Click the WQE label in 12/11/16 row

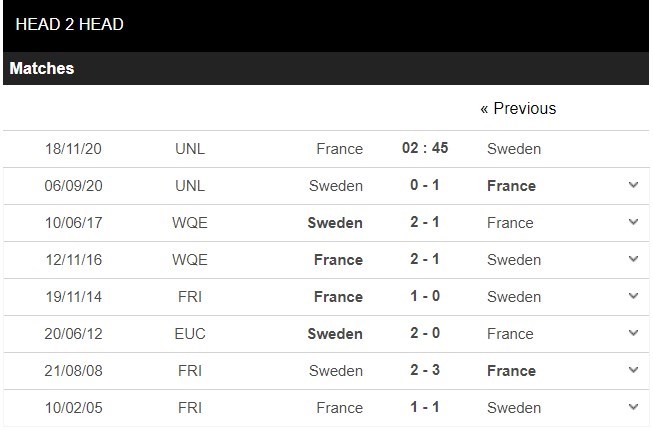pos(190,260)
